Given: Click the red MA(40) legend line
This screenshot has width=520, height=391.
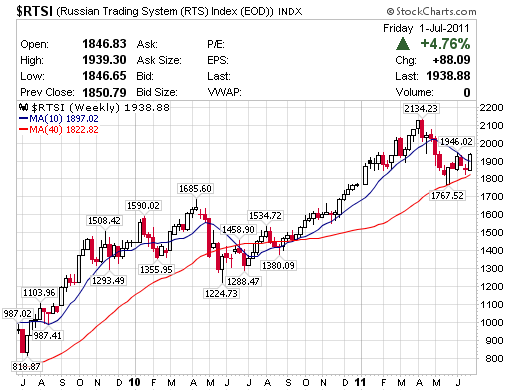Looking at the screenshot, I should (x=24, y=129).
